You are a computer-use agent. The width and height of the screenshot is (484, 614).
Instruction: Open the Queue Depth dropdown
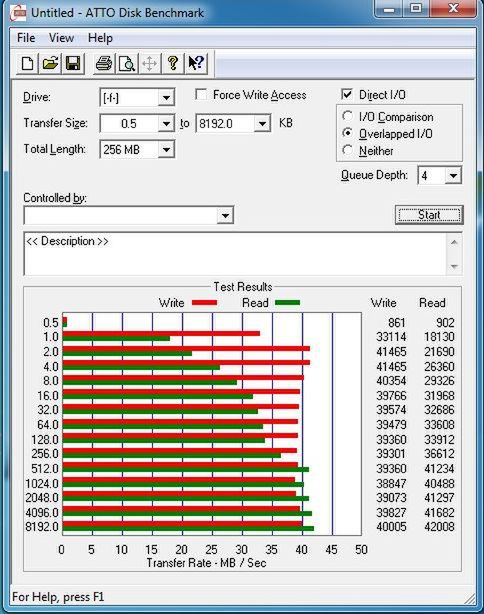click(453, 175)
